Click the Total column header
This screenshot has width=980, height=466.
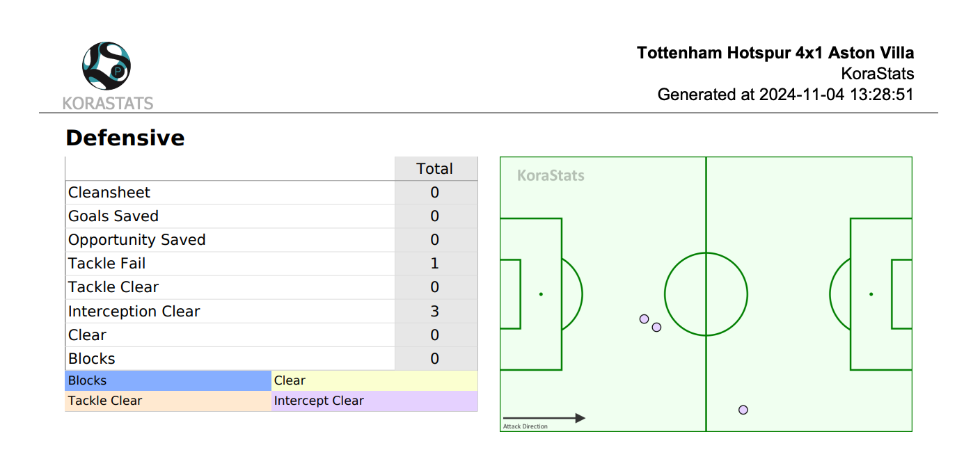(x=435, y=168)
